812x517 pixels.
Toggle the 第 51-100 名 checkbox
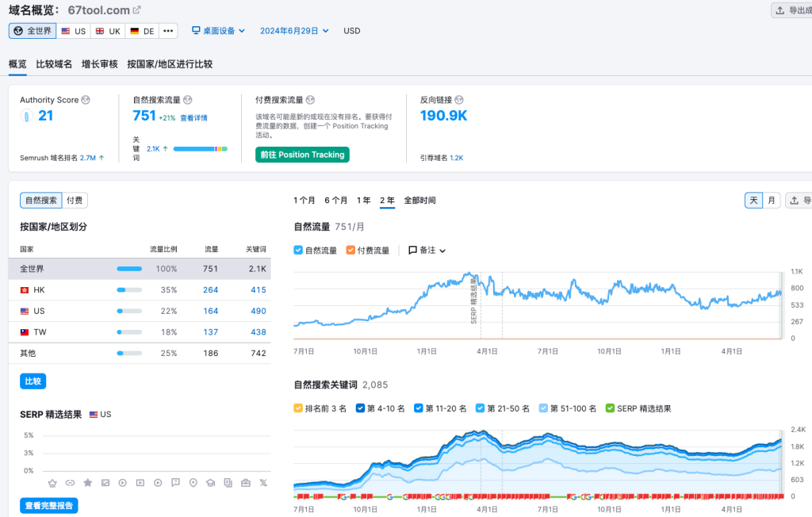(x=543, y=408)
